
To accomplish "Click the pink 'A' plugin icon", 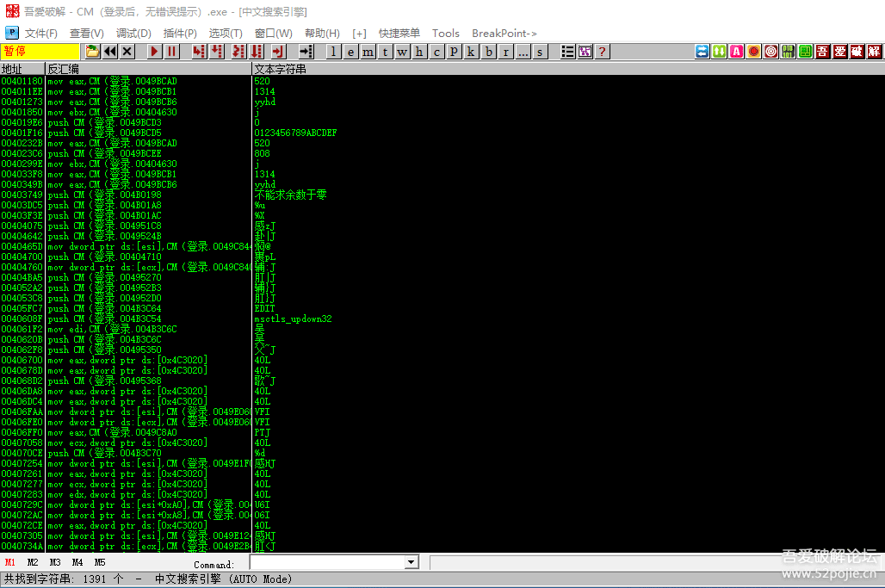I will (x=736, y=52).
